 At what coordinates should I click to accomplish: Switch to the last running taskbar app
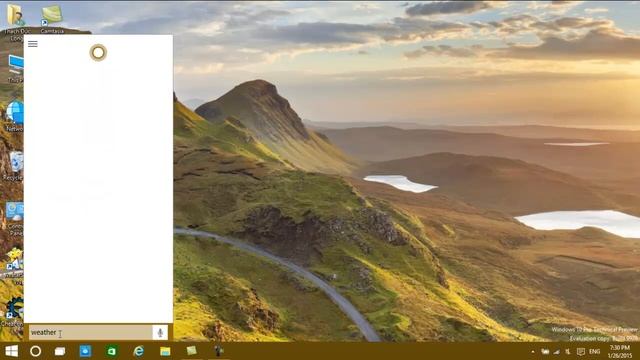[x=218, y=351]
